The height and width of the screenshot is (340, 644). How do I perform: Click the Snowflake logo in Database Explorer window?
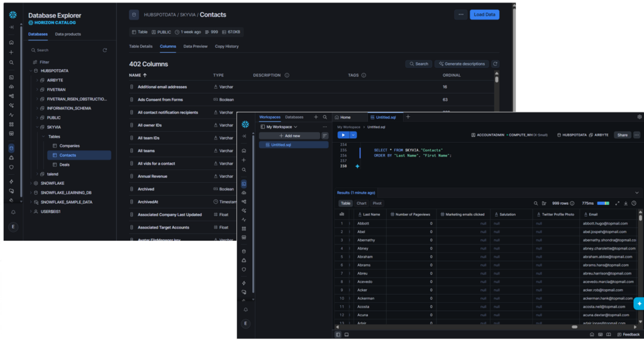click(13, 15)
